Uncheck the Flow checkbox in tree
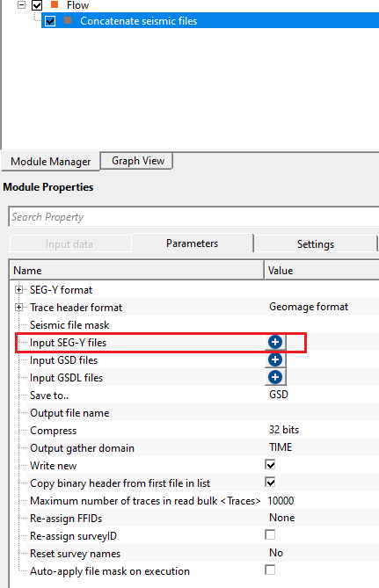This screenshot has width=379, height=588. pos(37,5)
